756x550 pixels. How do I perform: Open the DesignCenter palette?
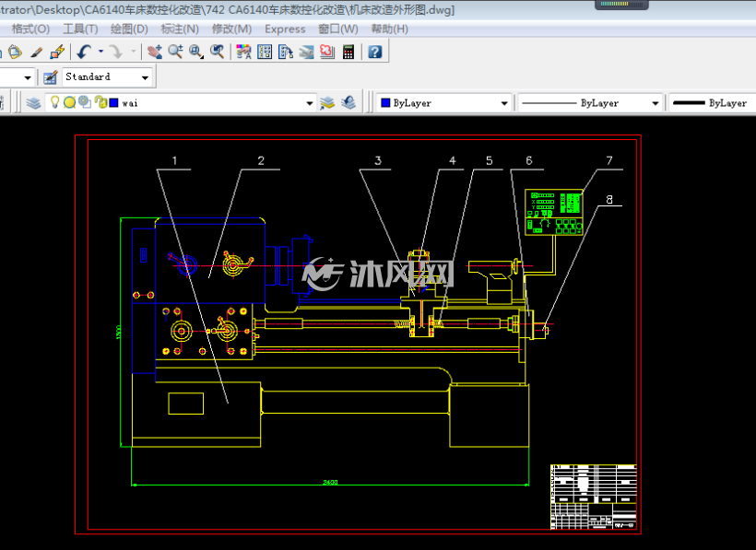point(265,52)
